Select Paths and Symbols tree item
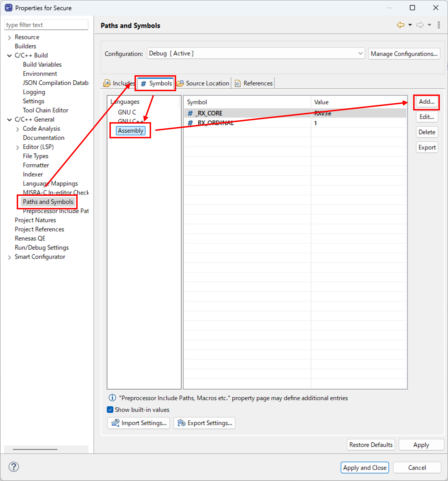Screen dimensions: 448x481 (x=48, y=202)
